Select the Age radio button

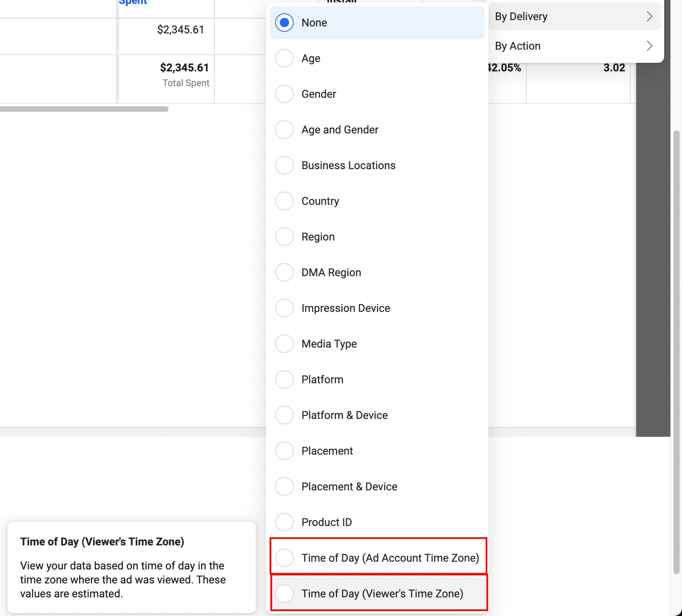[284, 58]
